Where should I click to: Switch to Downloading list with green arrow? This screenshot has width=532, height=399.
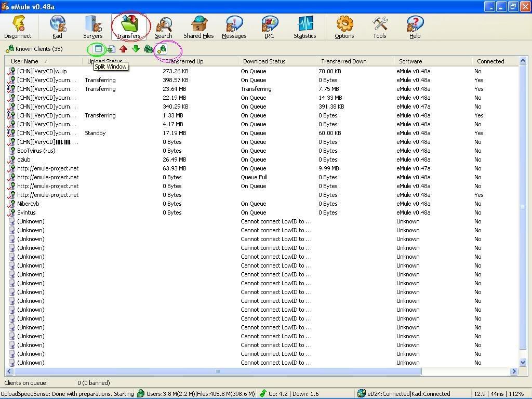coord(136,49)
